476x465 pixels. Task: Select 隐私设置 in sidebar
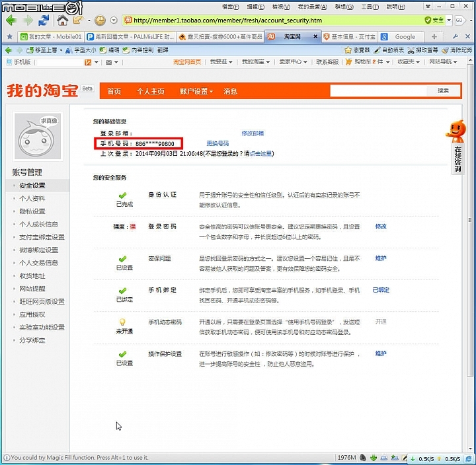coord(32,211)
